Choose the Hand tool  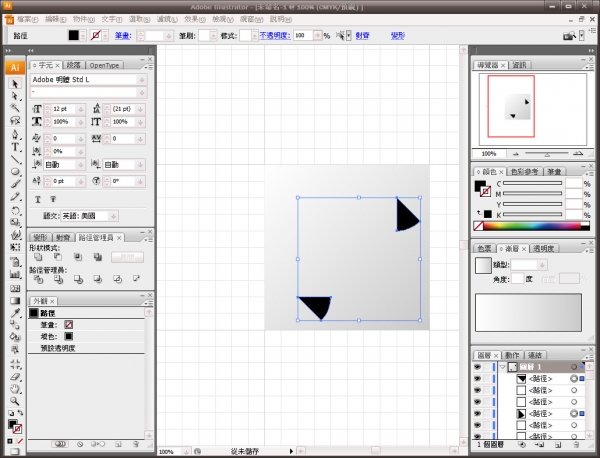pos(15,388)
